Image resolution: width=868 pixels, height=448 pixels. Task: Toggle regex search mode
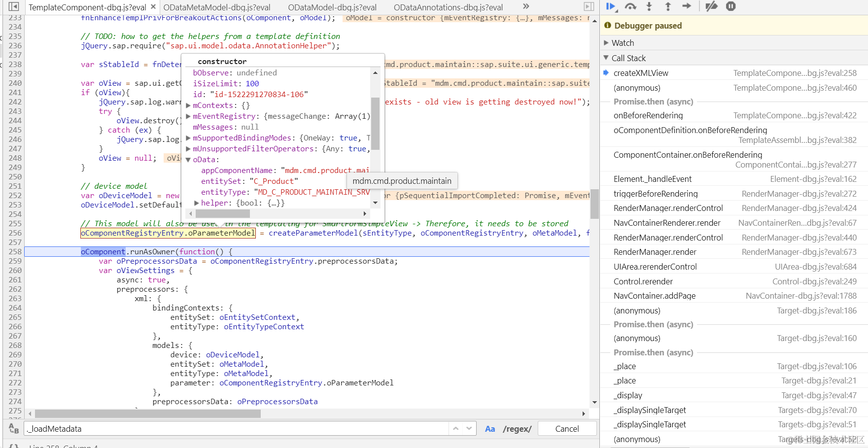[517, 429]
